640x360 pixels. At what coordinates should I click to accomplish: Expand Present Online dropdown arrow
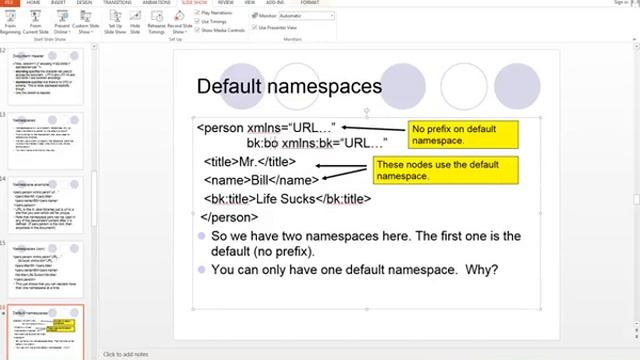click(x=69, y=32)
